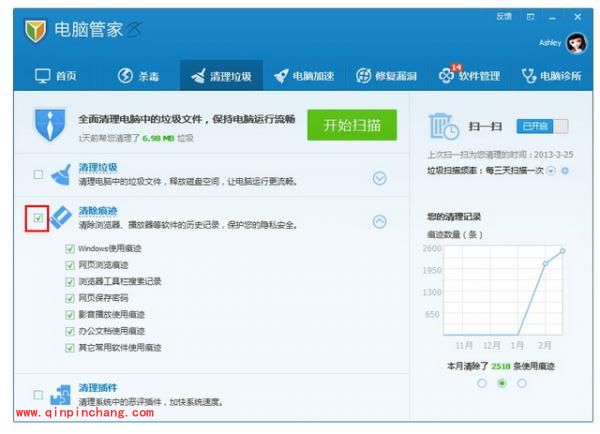Click the blue tie shield icon
This screenshot has width=600, height=434.
(50, 125)
